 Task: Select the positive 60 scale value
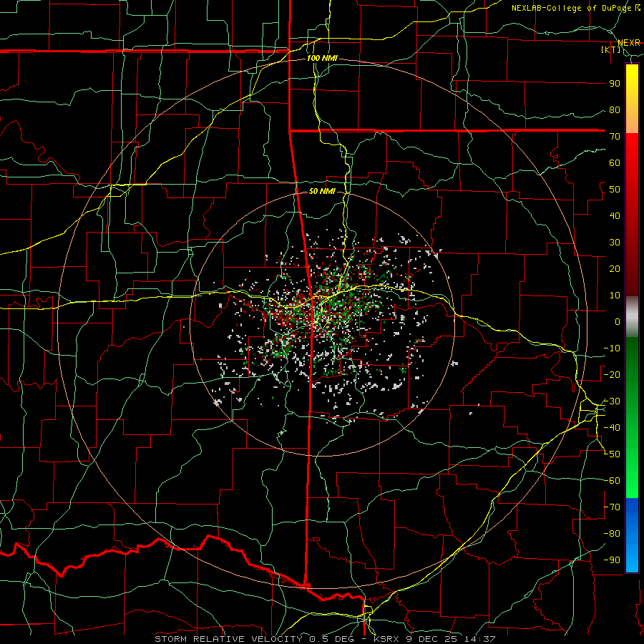pyautogui.click(x=615, y=163)
